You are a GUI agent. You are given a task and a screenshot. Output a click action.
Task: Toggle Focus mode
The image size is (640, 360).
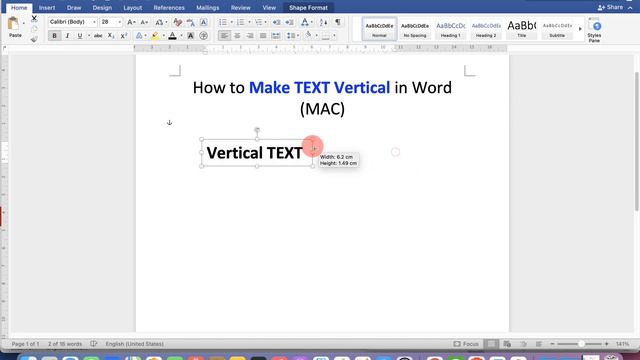(466, 344)
